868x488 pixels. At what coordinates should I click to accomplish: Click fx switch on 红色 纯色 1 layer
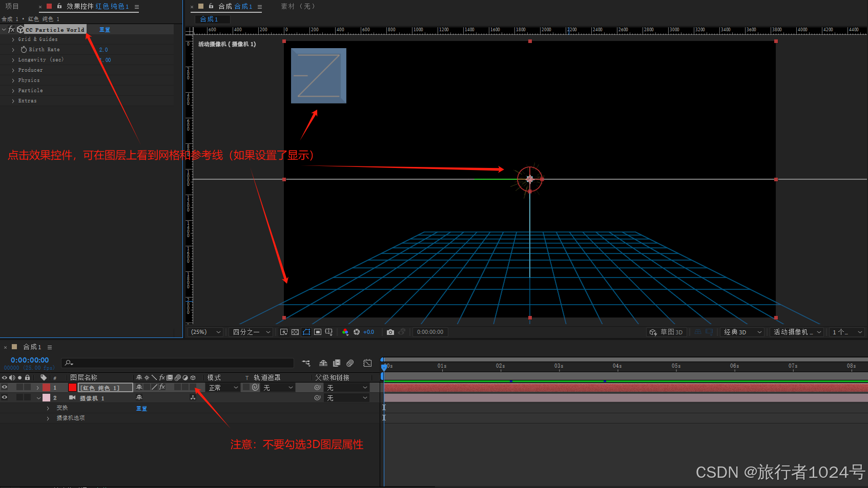(162, 387)
